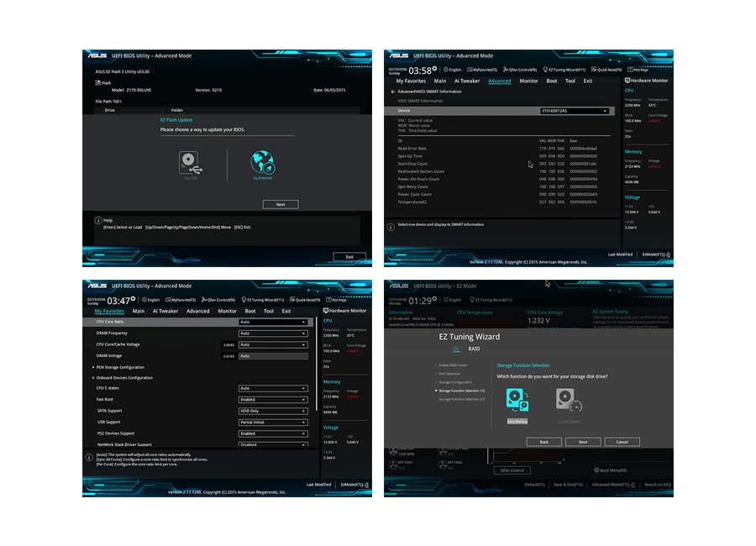Open the USB Support Partial Initial dropdown
The width and height of the screenshot is (756, 546).
pos(273,422)
